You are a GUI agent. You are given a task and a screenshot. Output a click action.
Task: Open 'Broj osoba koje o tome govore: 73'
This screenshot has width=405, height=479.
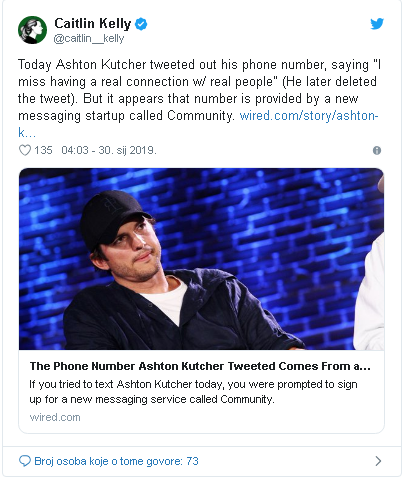pos(116,461)
